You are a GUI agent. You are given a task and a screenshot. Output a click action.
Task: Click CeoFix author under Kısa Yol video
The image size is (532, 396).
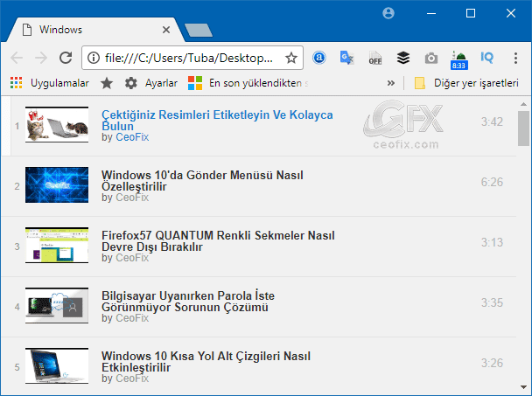[132, 379]
